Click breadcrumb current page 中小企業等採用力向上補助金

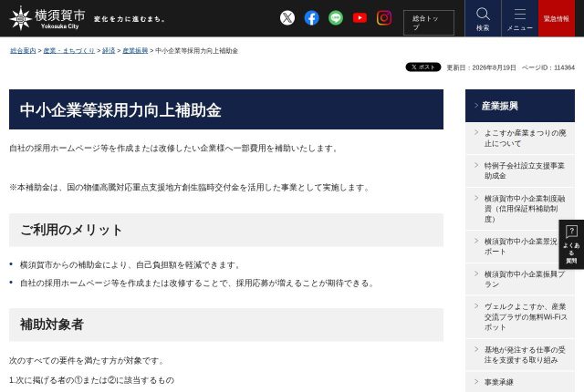(197, 50)
